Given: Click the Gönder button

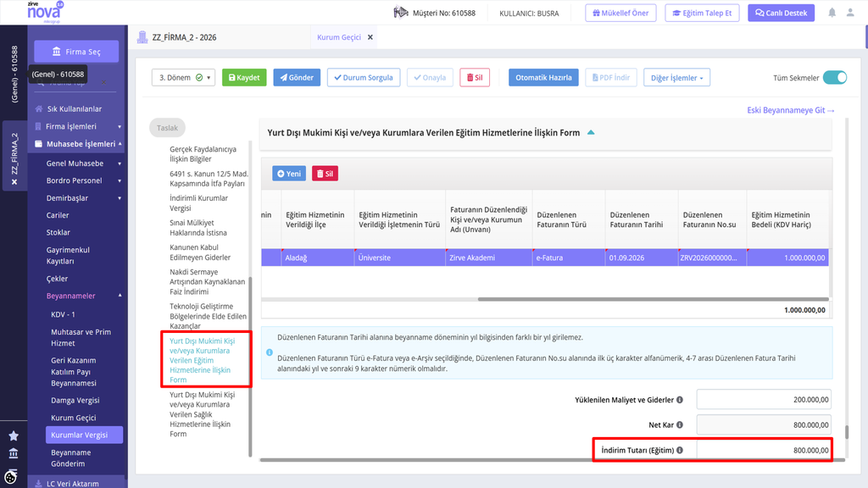Looking at the screenshot, I should point(297,77).
